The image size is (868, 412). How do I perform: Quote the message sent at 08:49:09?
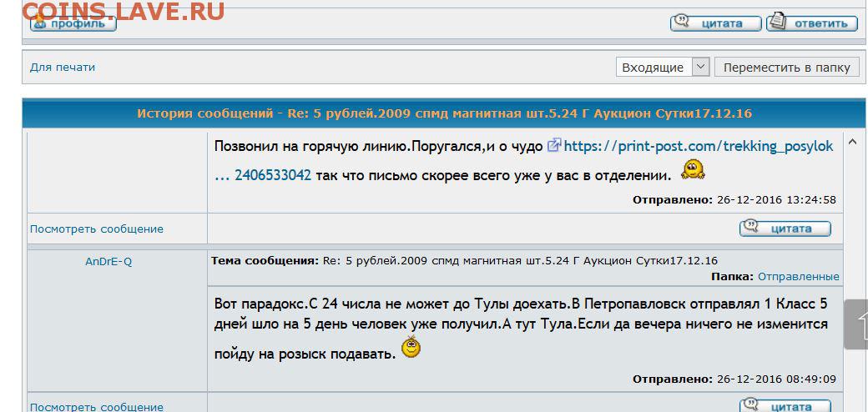785,406
